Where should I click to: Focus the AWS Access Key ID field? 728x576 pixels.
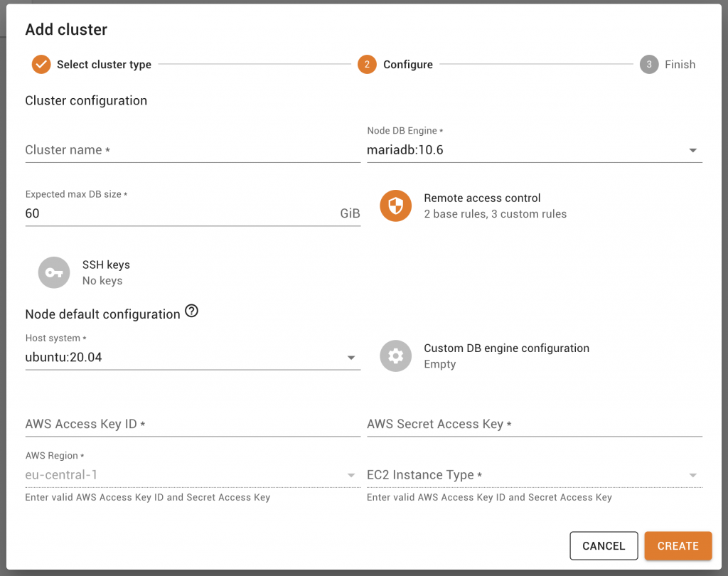[x=193, y=424]
